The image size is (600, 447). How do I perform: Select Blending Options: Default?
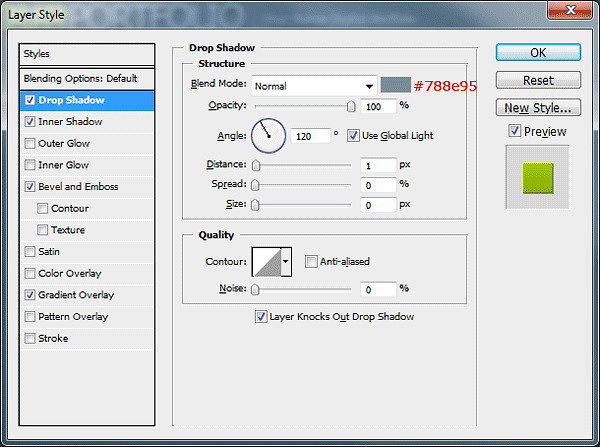click(x=80, y=78)
